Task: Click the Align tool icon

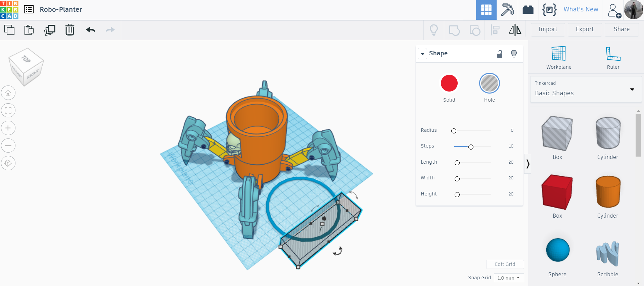Action: coord(495,30)
